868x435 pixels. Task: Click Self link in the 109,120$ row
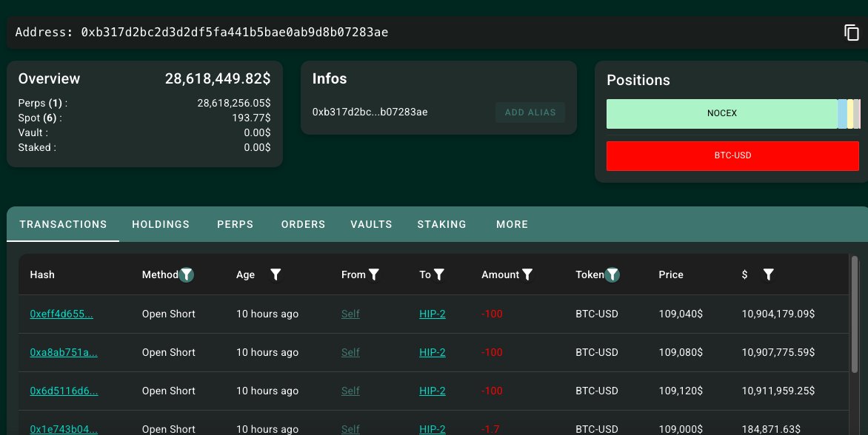pos(350,391)
